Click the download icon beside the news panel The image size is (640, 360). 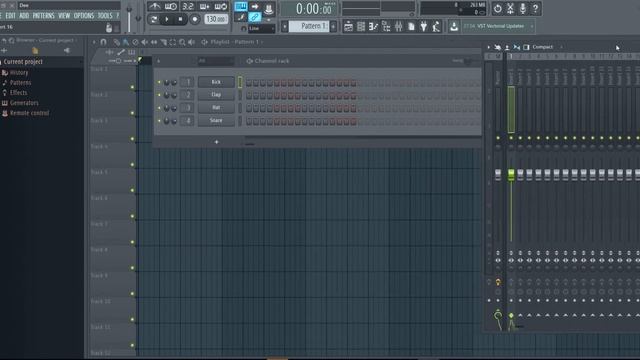453,27
